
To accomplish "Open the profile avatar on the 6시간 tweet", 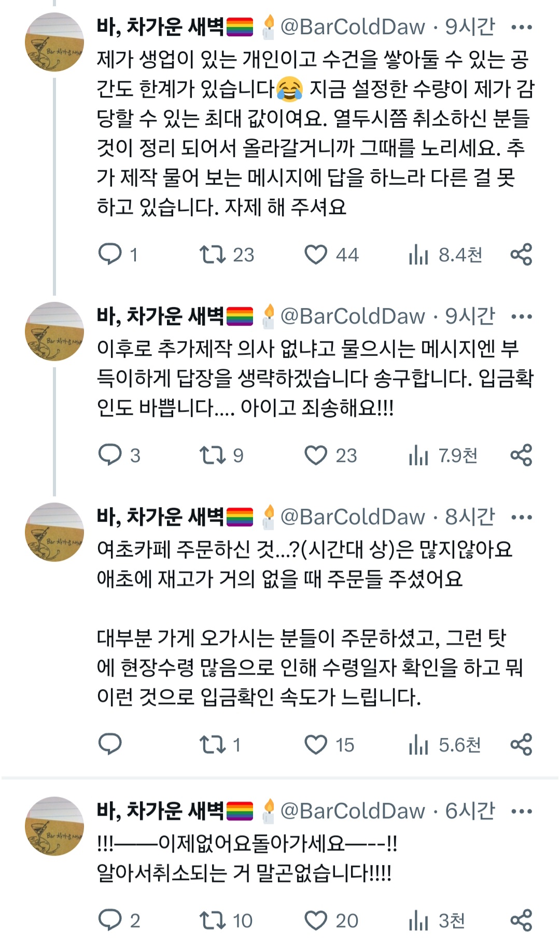I will click(54, 826).
